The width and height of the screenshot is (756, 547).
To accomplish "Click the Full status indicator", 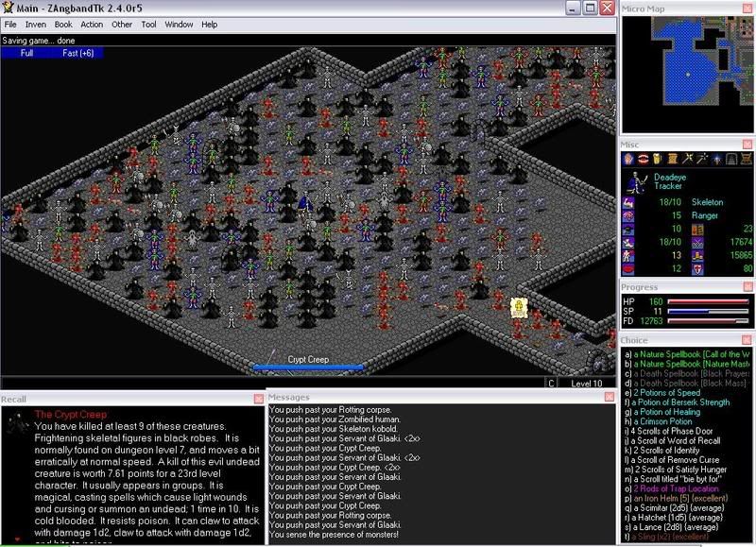I will click(26, 53).
